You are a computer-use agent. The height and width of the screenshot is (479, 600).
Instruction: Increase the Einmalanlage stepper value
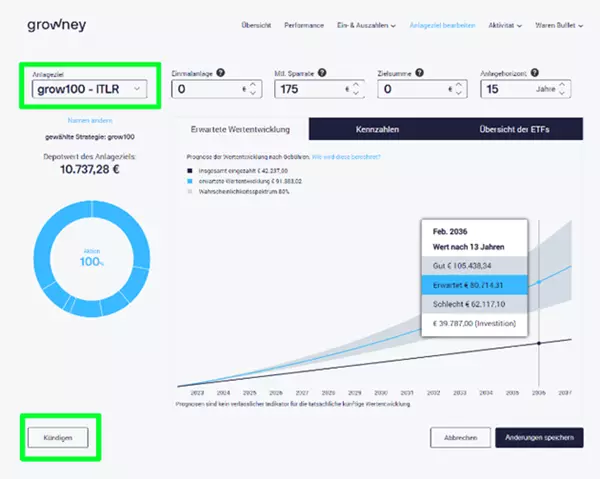coord(253,85)
